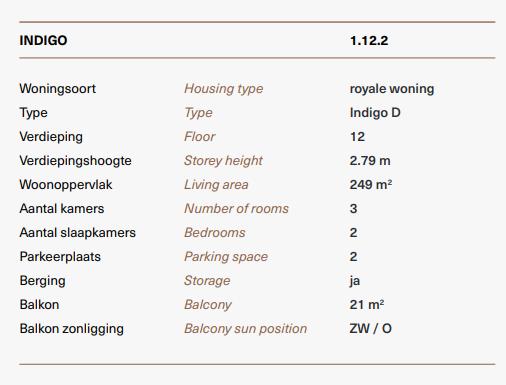506x385 pixels.
Task: Click the Verdieping row label
Action: pos(51,137)
